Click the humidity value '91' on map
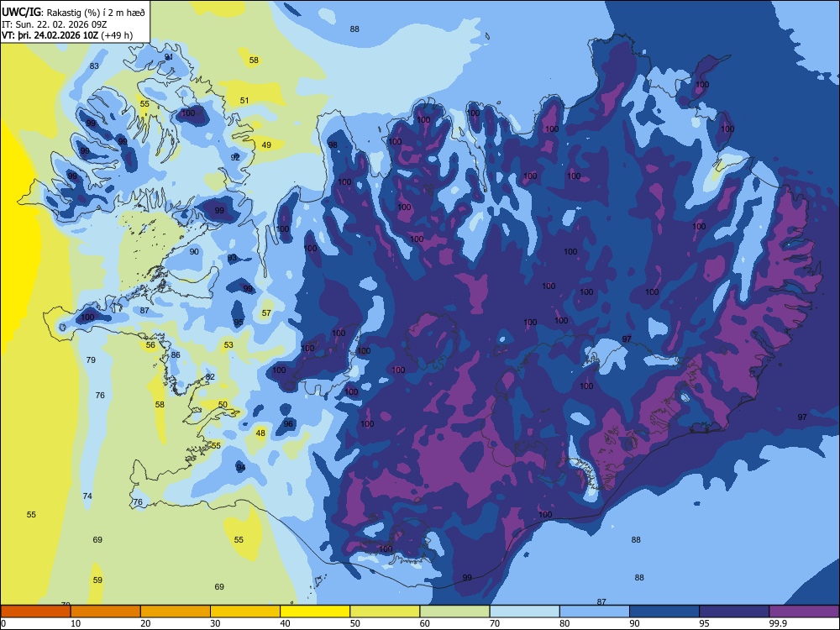Screen dimensions: 840x630 coord(169,57)
